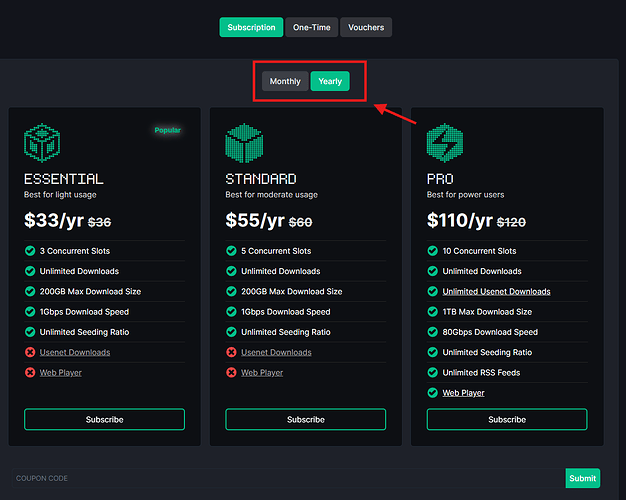
Task: Click the $55/yr price
Action: pos(255,220)
